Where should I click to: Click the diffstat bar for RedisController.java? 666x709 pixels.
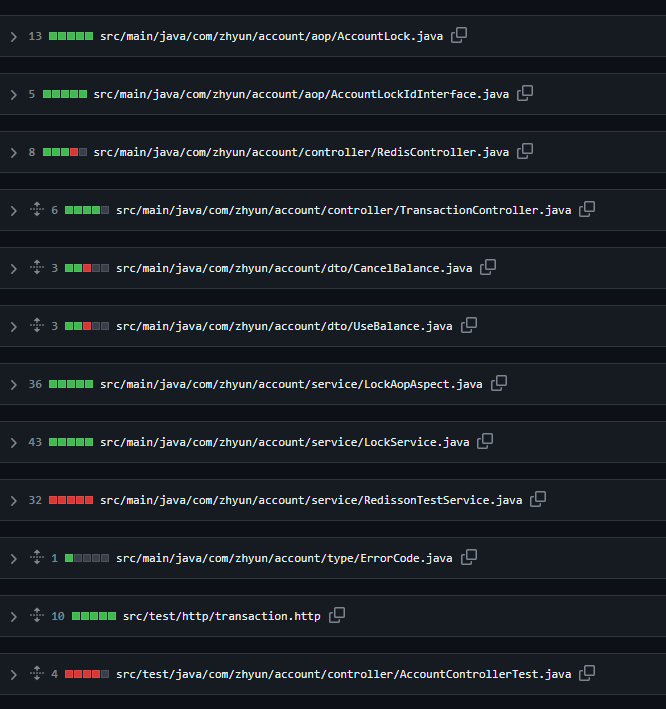[x=65, y=152]
